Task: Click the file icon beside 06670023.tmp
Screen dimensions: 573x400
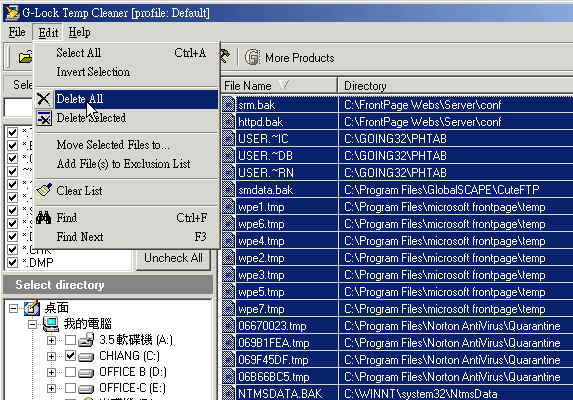Action: [x=228, y=325]
